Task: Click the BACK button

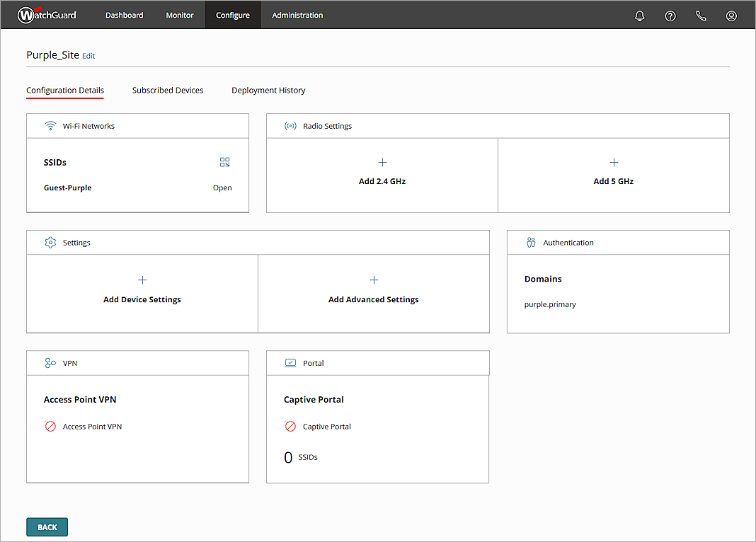Action: [47, 526]
